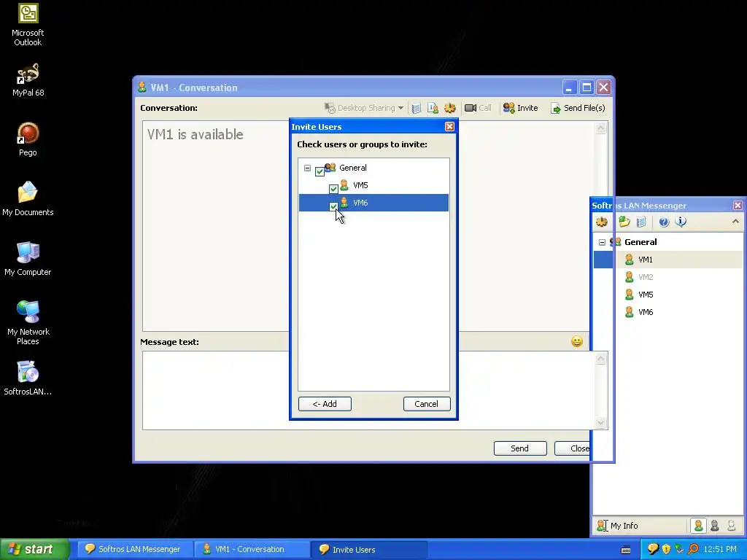Click Send File(s) toolbar button
Screen dimensions: 747x560
[578, 108]
